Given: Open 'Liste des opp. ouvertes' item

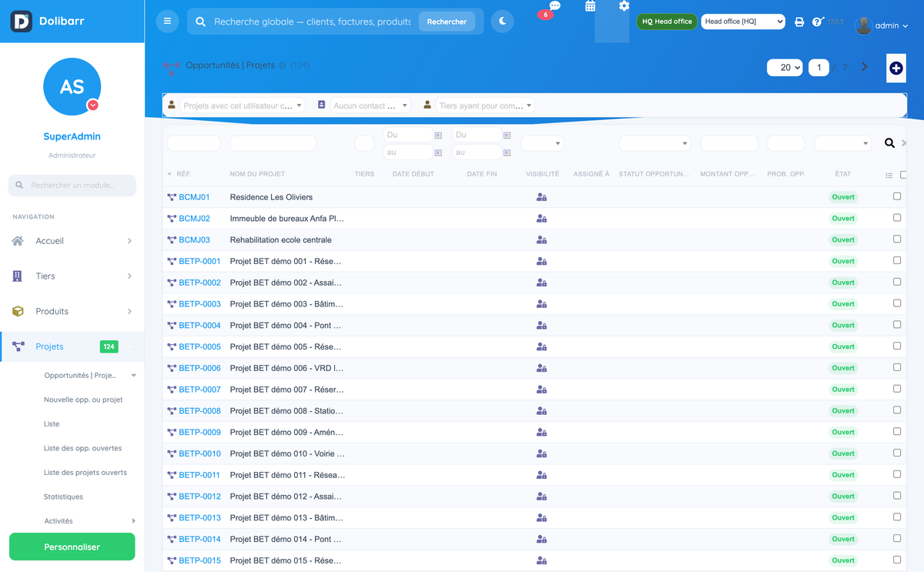Looking at the screenshot, I should tap(82, 448).
